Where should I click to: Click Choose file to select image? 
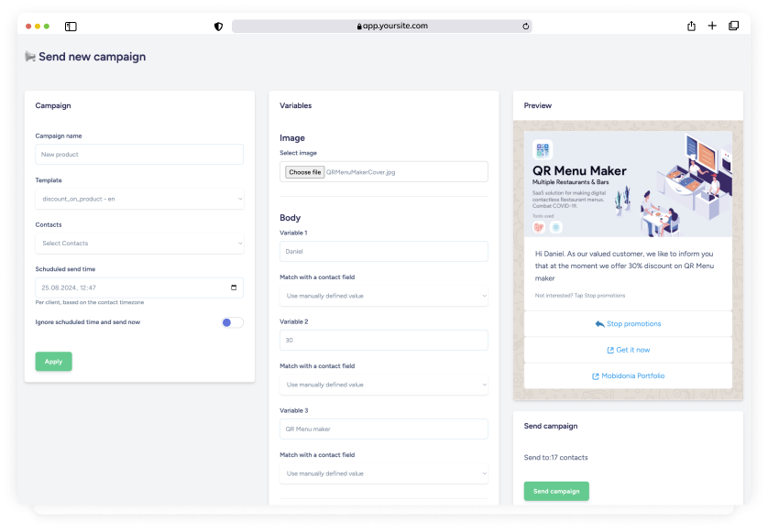point(304,172)
